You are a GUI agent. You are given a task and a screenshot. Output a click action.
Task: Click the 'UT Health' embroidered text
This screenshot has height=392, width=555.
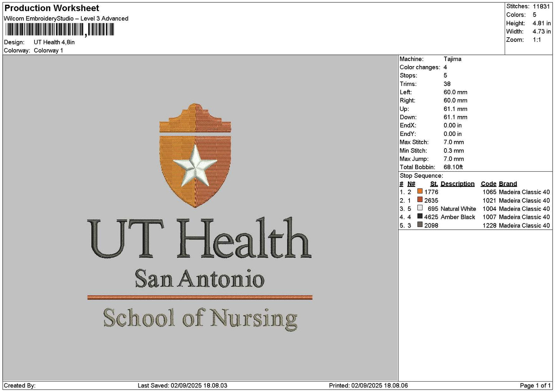click(x=199, y=238)
